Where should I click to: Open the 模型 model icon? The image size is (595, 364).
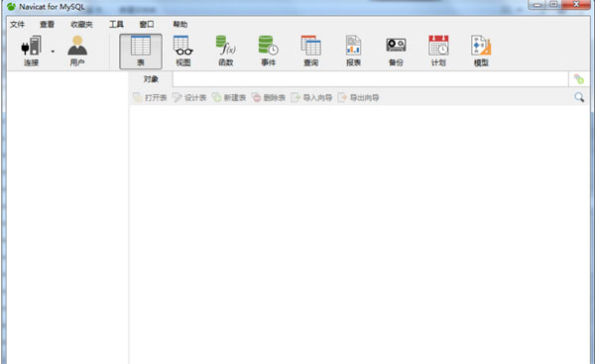(x=481, y=51)
